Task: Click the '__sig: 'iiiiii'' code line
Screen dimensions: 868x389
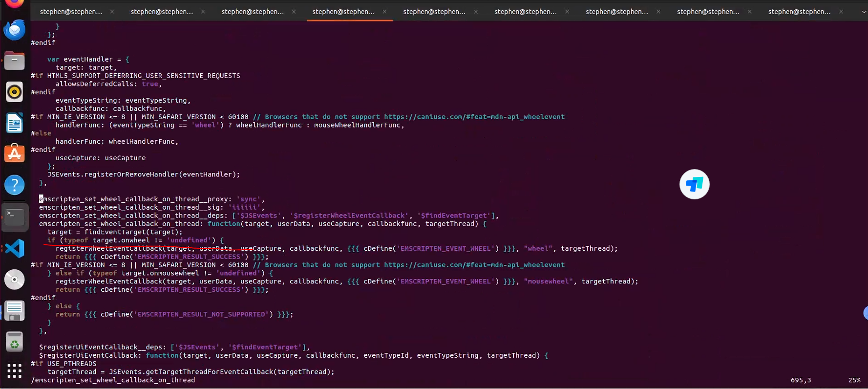Action: tap(152, 207)
